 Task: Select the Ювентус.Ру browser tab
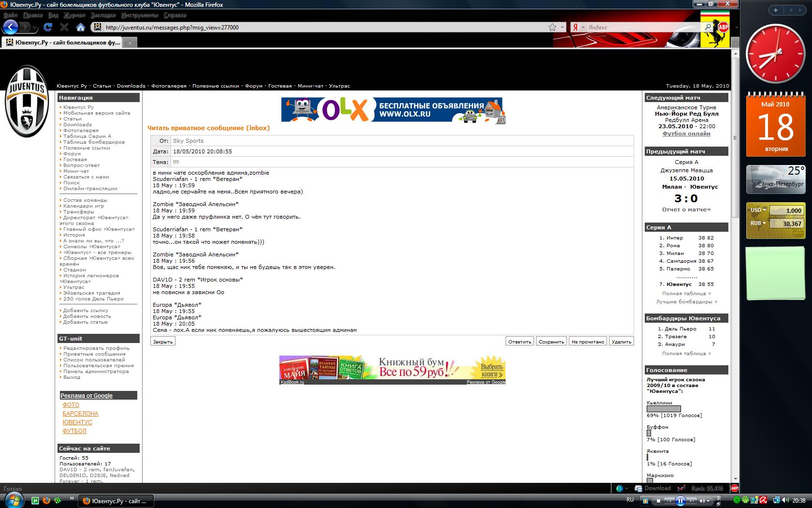pos(62,43)
